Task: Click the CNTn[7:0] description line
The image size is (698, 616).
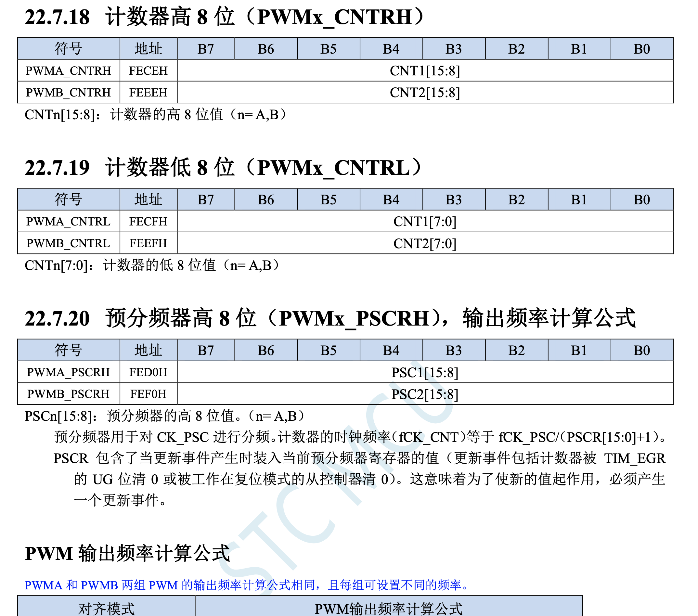Action: 153,265
